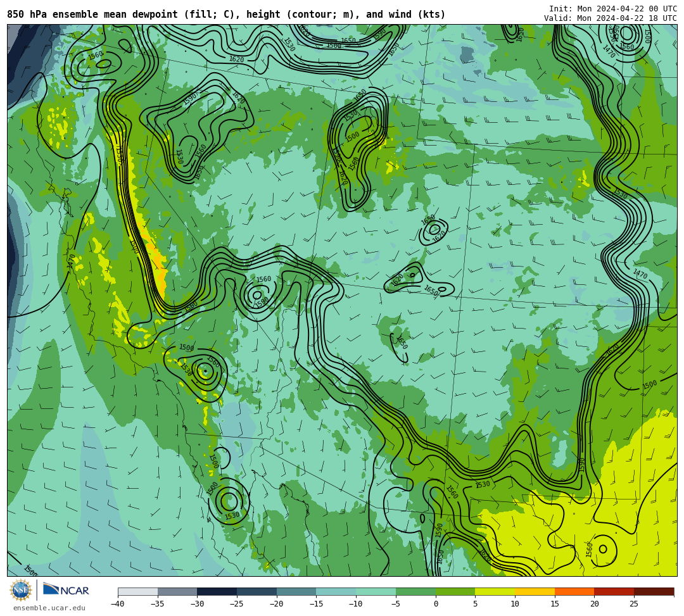Click the mint green swatch between −10 and −5
This screenshot has height=616, width=684.
[376, 591]
